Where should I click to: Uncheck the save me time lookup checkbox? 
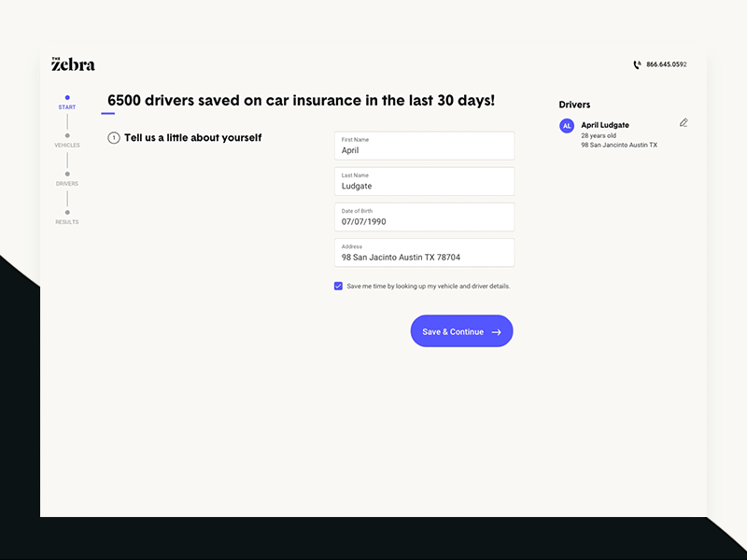(338, 287)
